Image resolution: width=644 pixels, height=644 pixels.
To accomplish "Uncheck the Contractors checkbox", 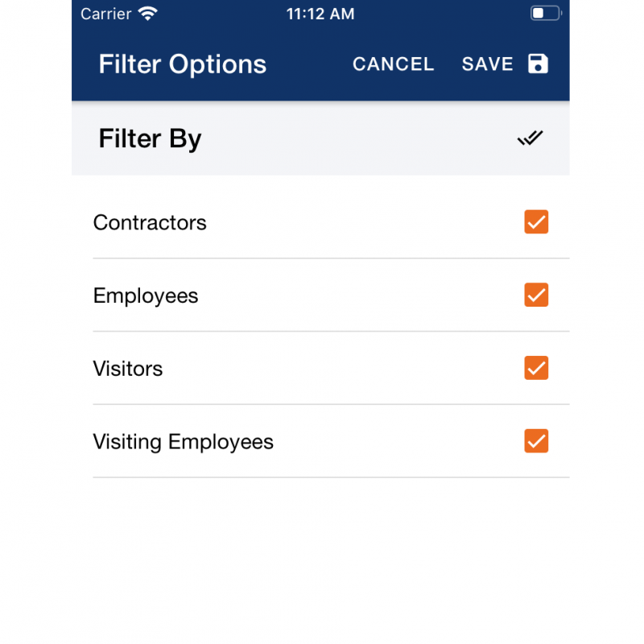I will point(536,222).
